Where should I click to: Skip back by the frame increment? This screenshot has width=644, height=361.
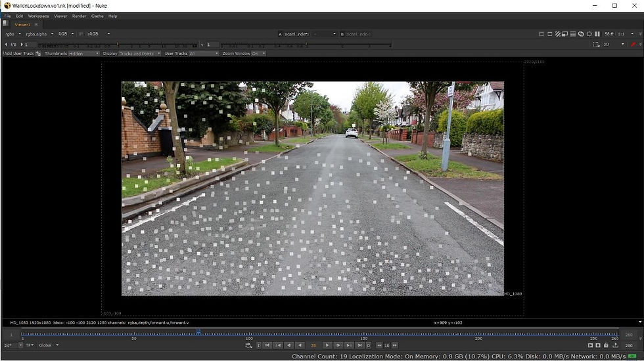point(380,345)
